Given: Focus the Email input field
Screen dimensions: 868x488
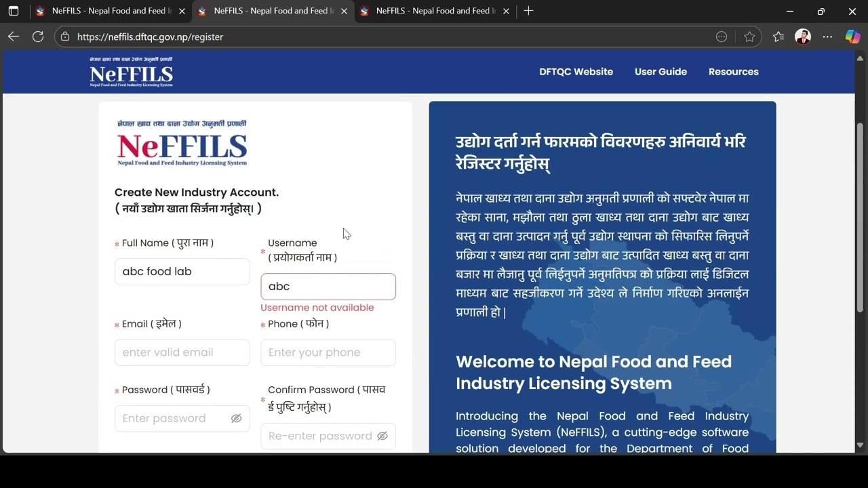Looking at the screenshot, I should pos(182,352).
